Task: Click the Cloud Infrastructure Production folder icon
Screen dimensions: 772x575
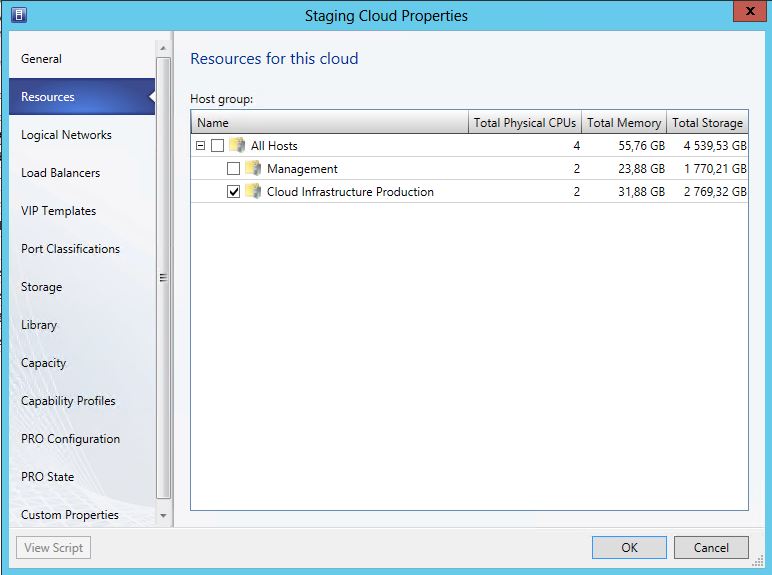Action: (253, 192)
